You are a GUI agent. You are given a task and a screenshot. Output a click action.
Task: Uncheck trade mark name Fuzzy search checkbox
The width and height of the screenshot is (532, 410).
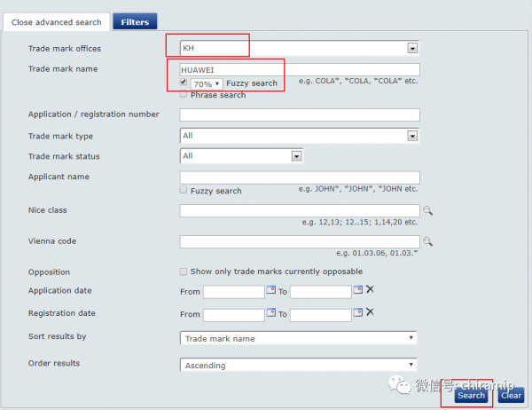pyautogui.click(x=184, y=82)
